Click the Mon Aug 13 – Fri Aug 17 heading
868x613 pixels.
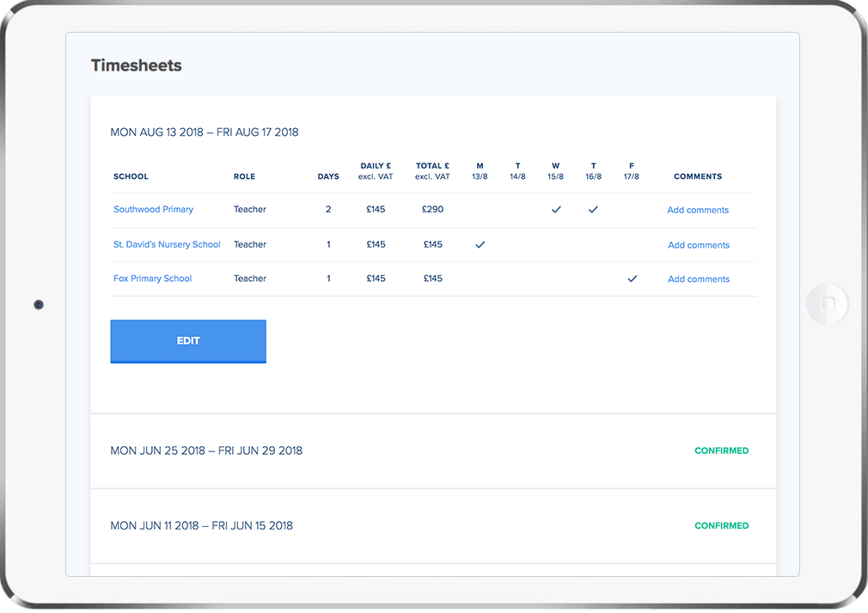[205, 132]
